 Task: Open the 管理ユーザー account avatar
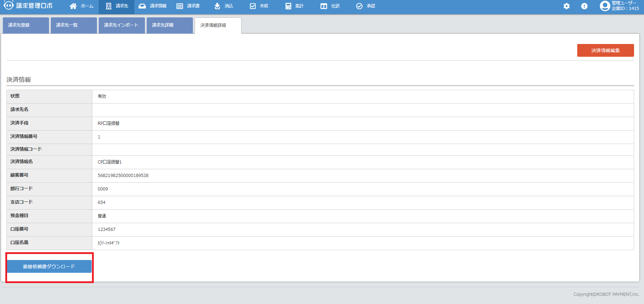click(605, 6)
